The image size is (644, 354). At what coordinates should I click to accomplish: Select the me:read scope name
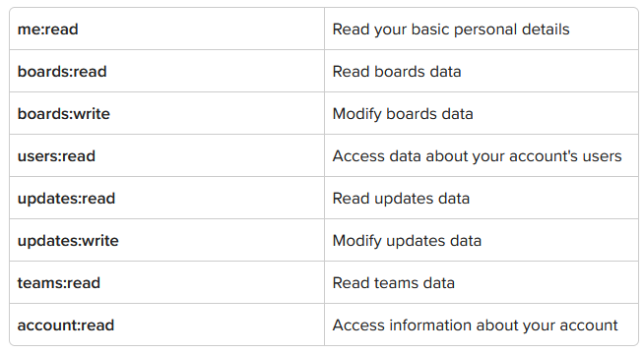coord(47,29)
